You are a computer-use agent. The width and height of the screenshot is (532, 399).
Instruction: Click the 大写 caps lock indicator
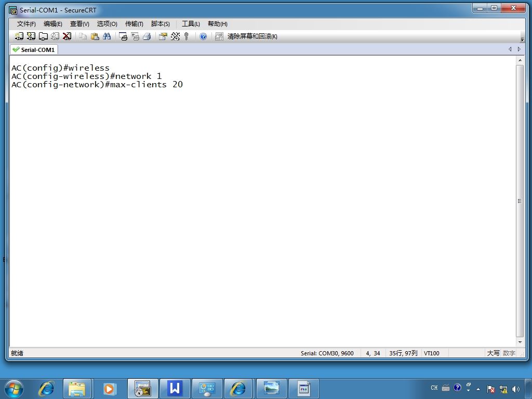[x=494, y=353]
